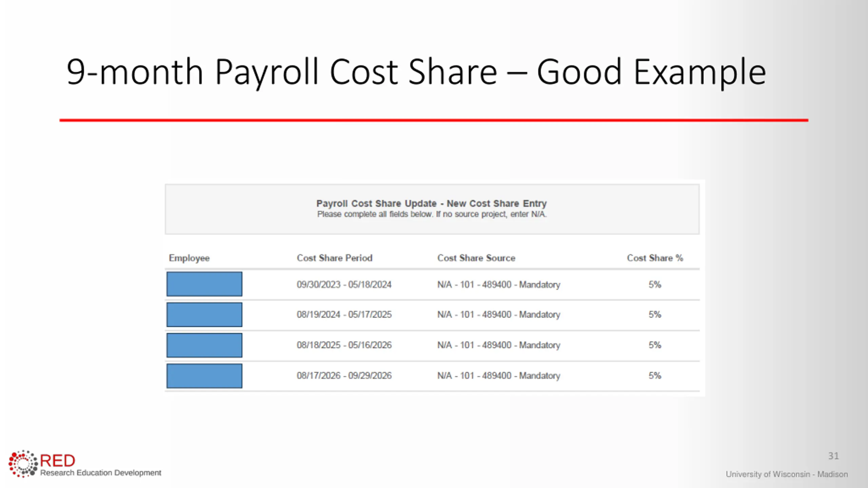The height and width of the screenshot is (488, 868).
Task: Click the period 08/17/2026 - 09/29/2026
Action: click(x=344, y=375)
